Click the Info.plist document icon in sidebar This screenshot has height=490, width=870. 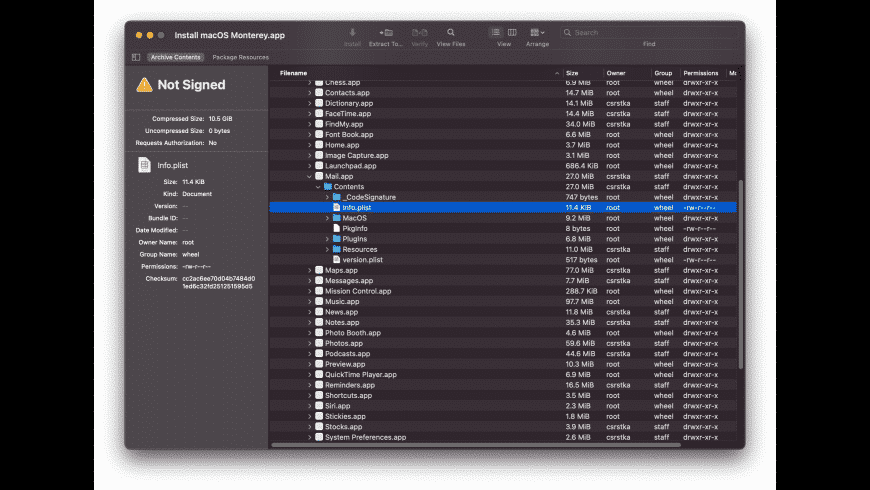144,165
